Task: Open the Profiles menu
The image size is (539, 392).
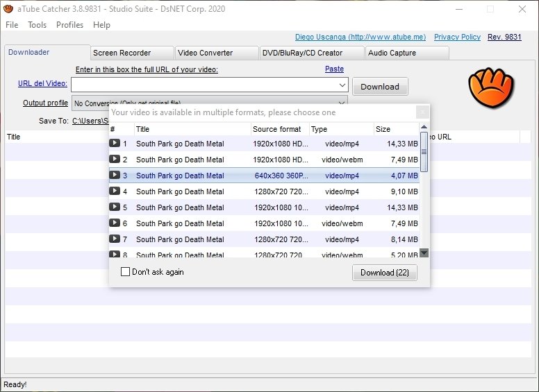Action: click(x=69, y=25)
